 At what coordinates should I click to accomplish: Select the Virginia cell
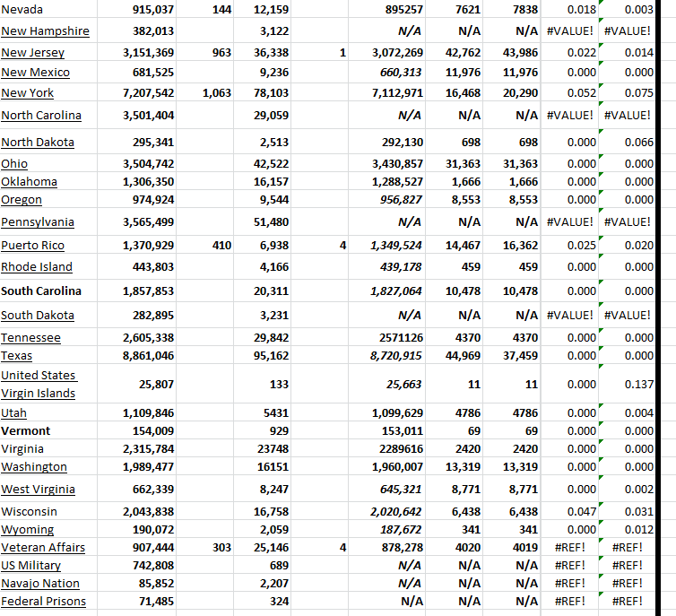[48, 449]
